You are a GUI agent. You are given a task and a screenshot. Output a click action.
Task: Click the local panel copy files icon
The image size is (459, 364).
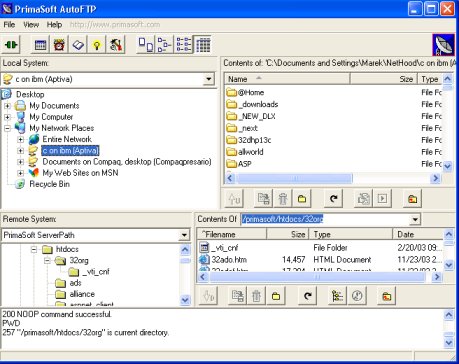coord(363,199)
